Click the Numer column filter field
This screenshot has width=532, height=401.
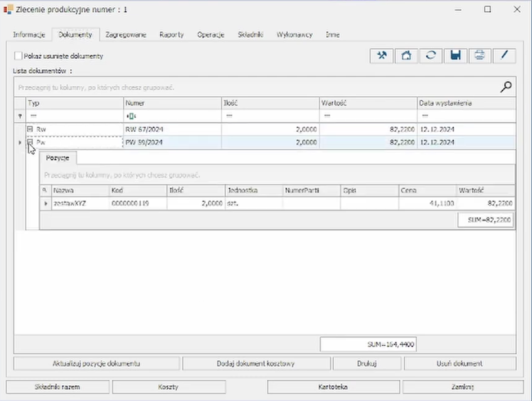pos(172,115)
